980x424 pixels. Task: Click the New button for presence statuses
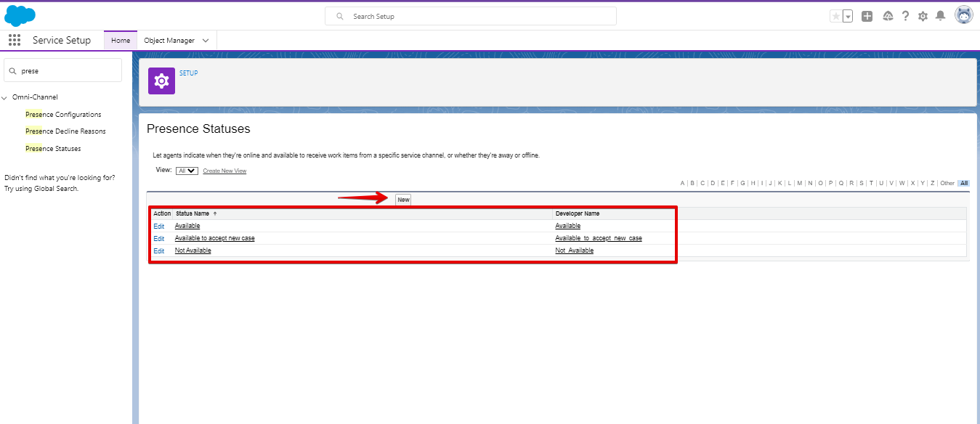click(402, 198)
